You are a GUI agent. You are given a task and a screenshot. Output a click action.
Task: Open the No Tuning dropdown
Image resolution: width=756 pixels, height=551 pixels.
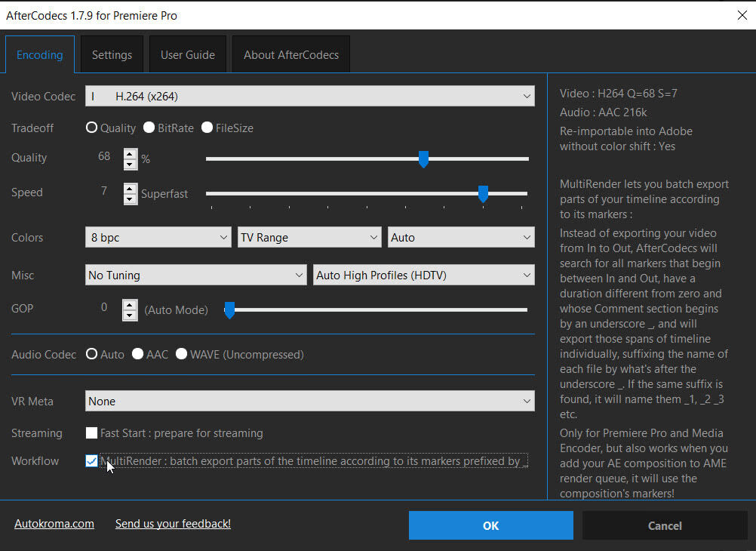click(x=196, y=275)
